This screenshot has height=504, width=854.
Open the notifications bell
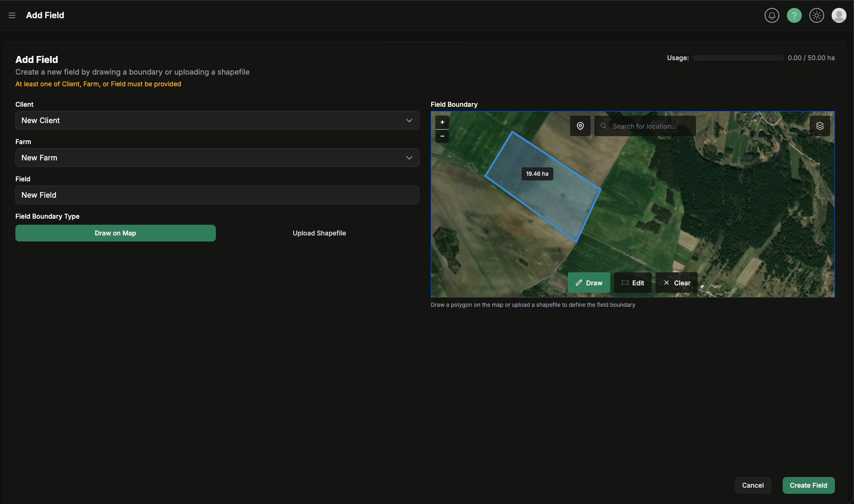(772, 15)
